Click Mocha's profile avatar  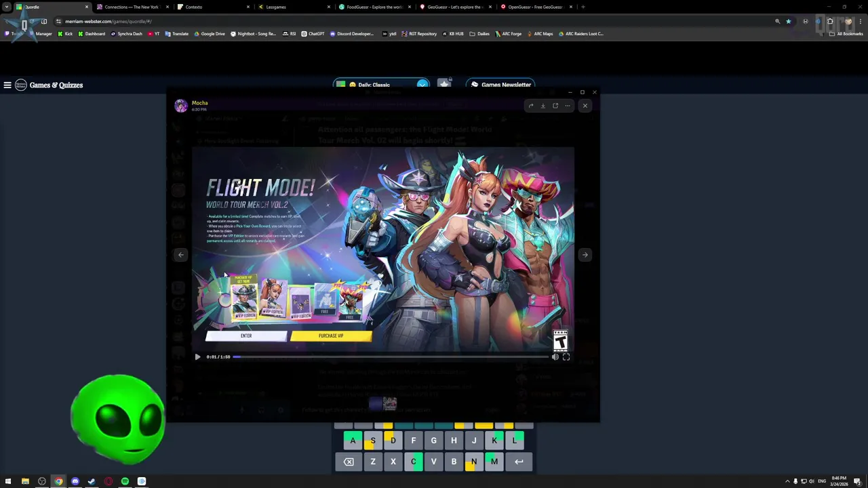click(180, 106)
